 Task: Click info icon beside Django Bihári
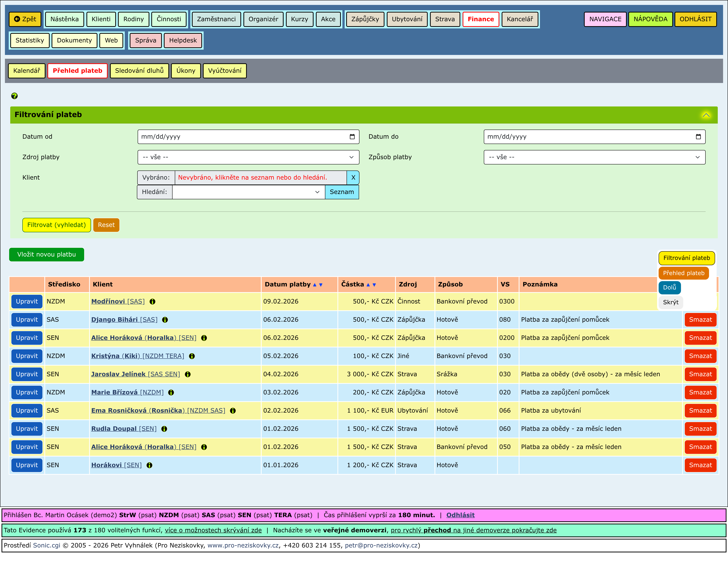pyautogui.click(x=165, y=320)
